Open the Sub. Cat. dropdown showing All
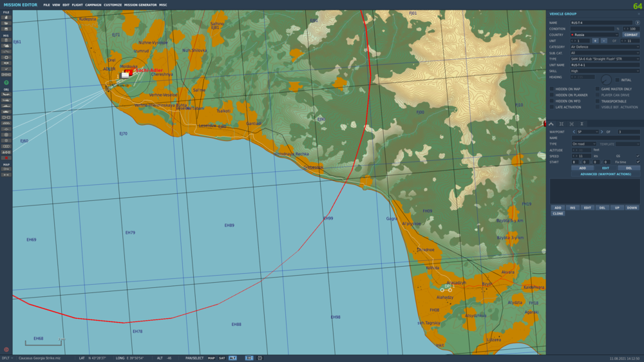This screenshot has height=362, width=644. coord(605,53)
